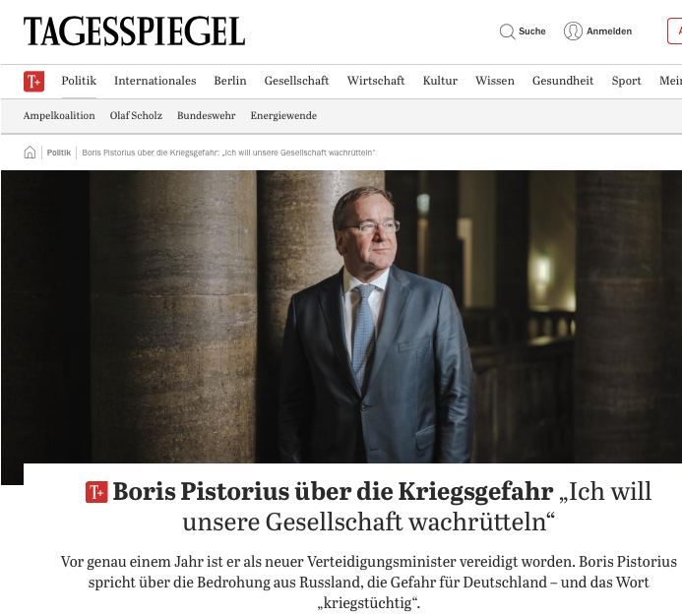Open the Olaf Scholz topic link

[x=136, y=116]
